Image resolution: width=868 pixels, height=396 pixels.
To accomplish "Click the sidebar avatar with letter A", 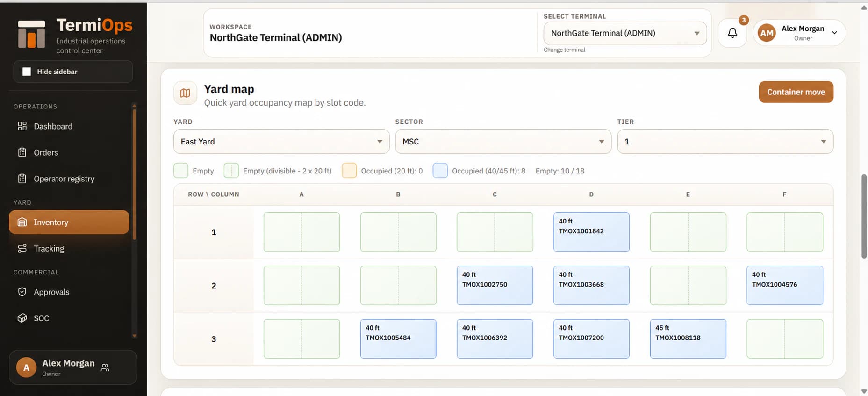I will click(26, 367).
